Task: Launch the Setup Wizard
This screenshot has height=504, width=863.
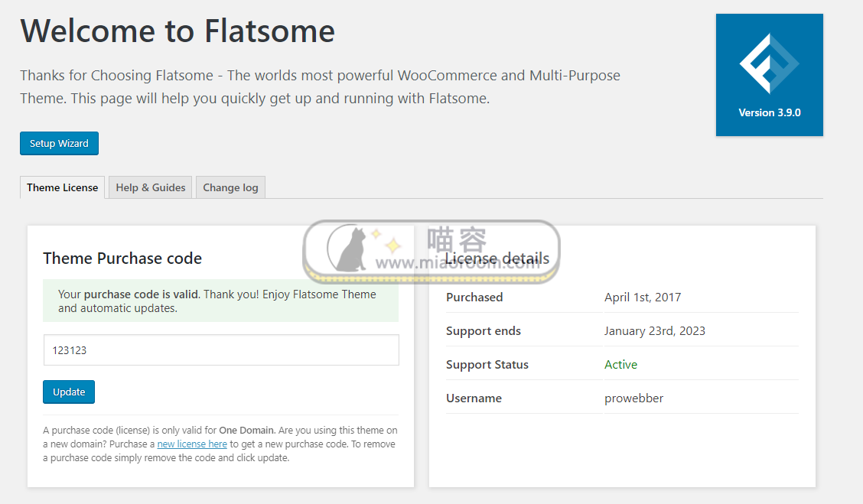Action: pos(59,143)
